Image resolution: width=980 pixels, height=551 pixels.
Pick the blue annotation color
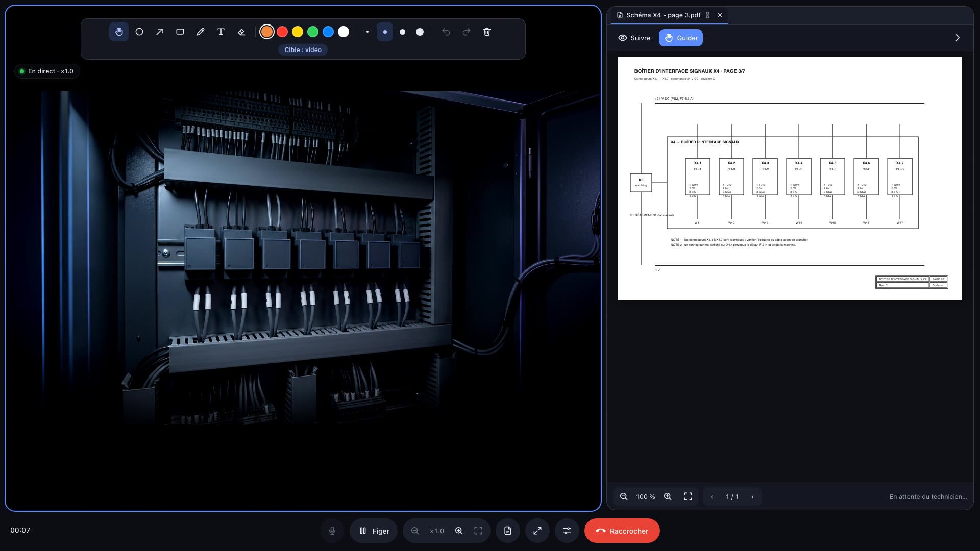tap(328, 32)
